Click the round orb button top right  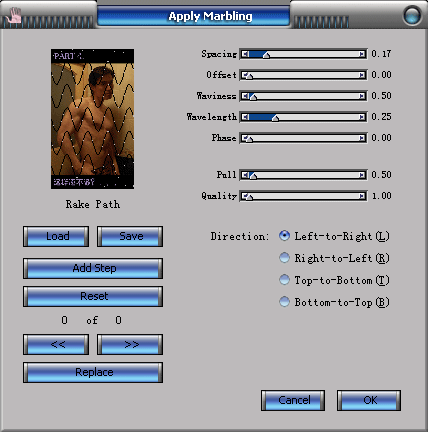pyautogui.click(x=412, y=15)
